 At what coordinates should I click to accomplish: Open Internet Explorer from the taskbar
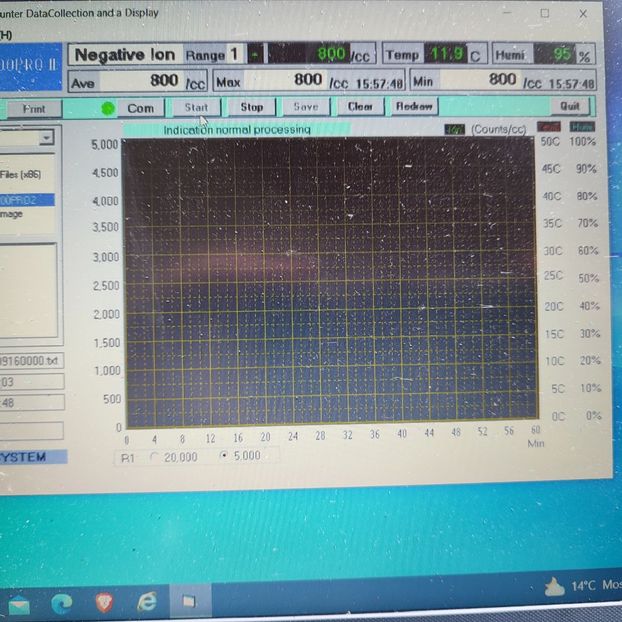[147, 601]
